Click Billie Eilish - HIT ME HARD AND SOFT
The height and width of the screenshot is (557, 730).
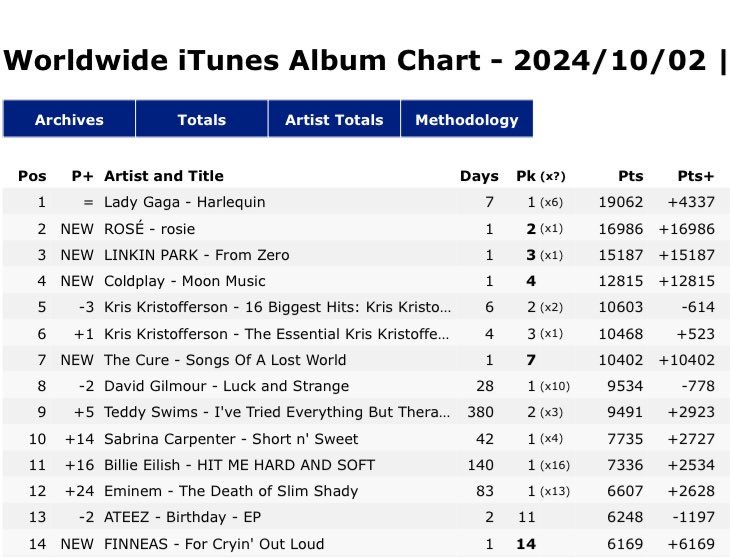coord(240,465)
